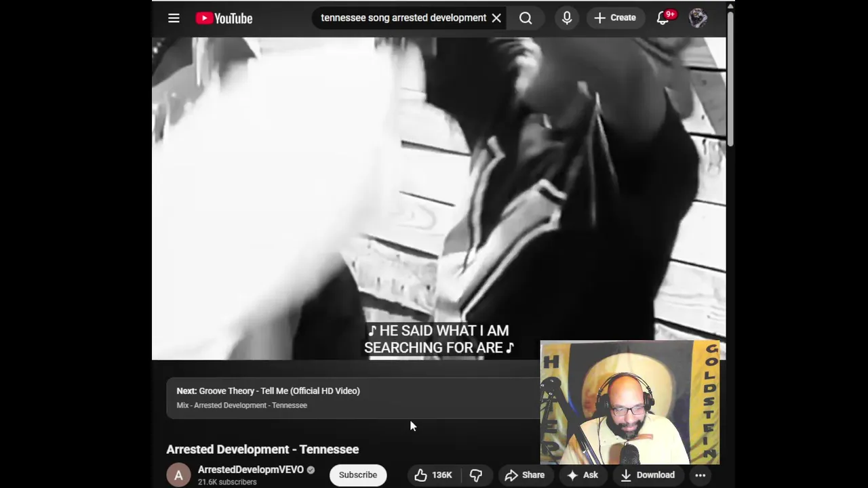Screen dimensions: 868x488
Task: Start voice search with microphone icon
Action: [x=567, y=18]
